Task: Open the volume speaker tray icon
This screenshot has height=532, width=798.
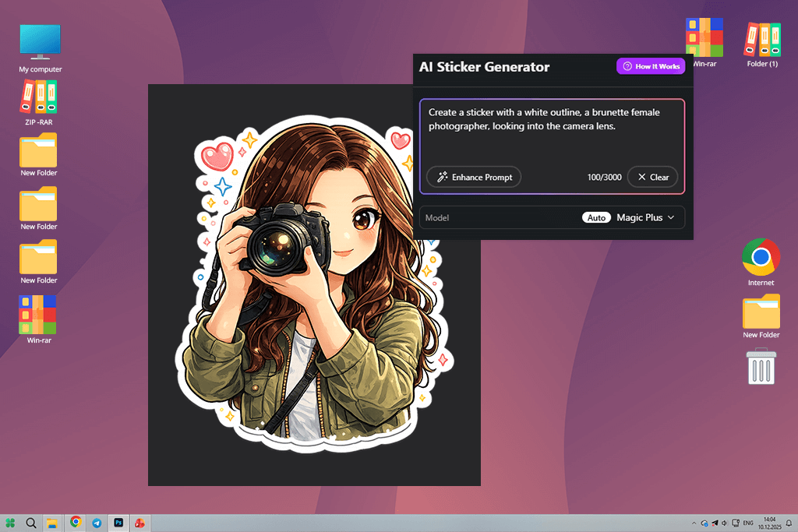Action: click(724, 523)
